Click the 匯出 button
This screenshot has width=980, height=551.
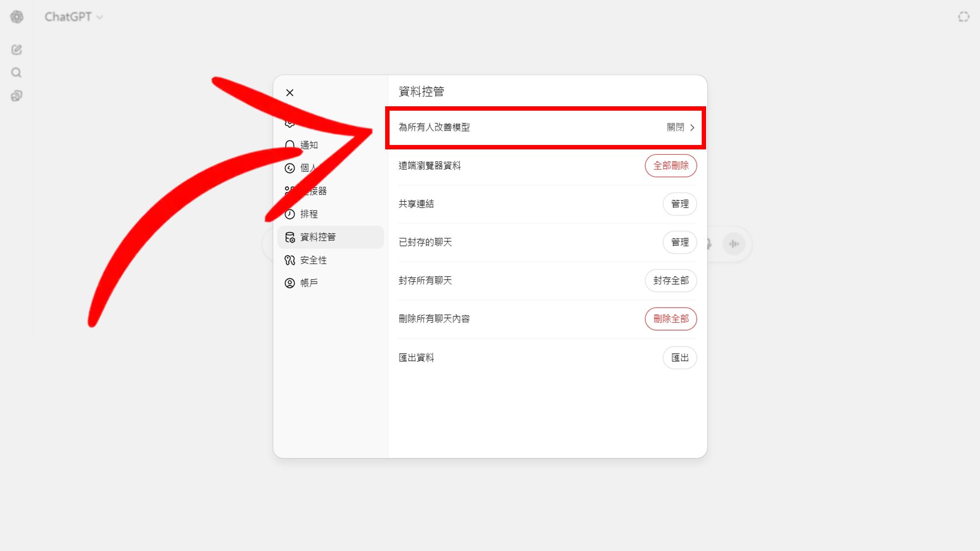(x=680, y=358)
